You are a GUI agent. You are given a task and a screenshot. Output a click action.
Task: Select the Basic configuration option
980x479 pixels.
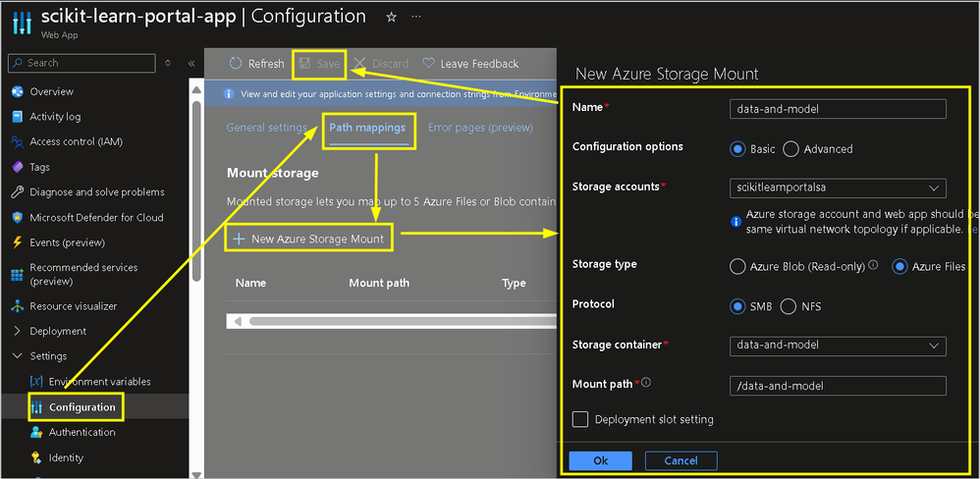[x=738, y=148]
